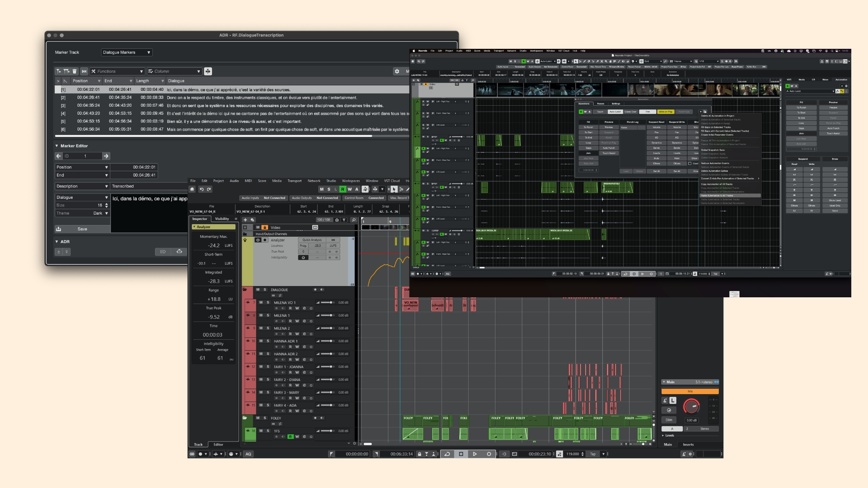Click the Quick Analysis button

312,240
